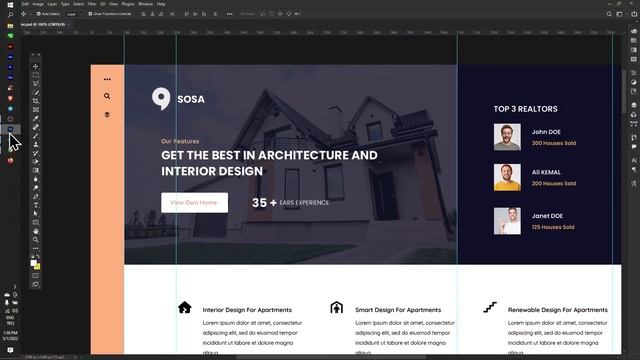640x360 pixels.
Task: Select the Rectangular Marquee tool
Action: click(x=36, y=75)
